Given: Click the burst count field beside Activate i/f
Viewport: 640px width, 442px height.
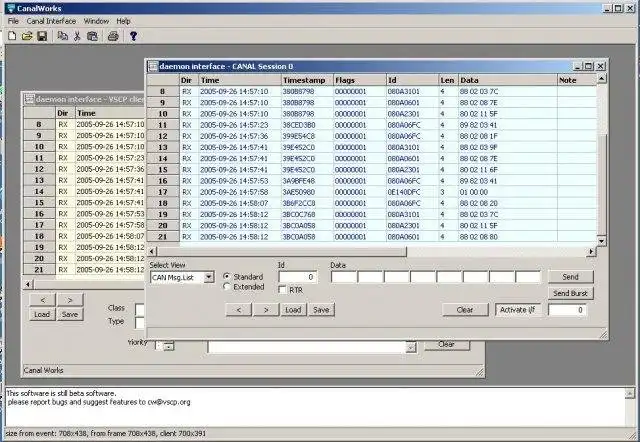Looking at the screenshot, I should click(567, 310).
